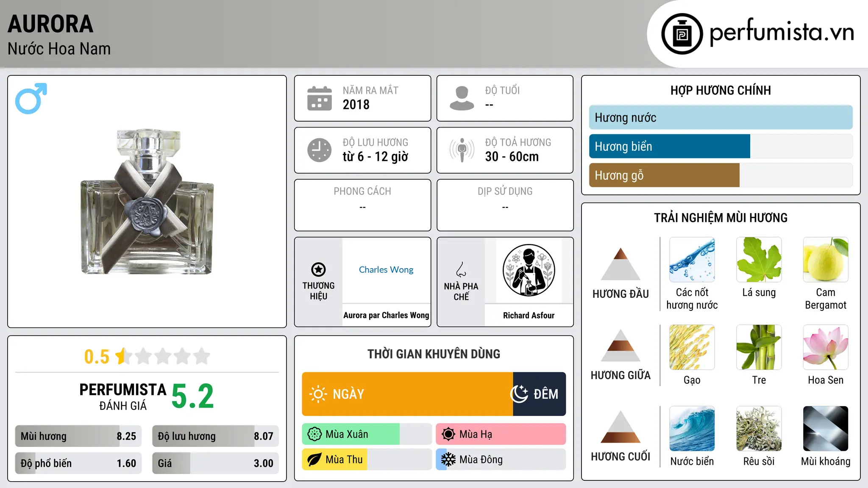The width and height of the screenshot is (868, 488).
Task: Click the blue male gender symbol icon
Action: pyautogui.click(x=31, y=98)
